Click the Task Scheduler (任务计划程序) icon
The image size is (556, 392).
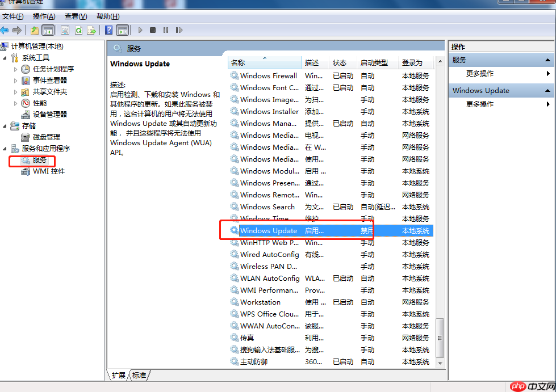[x=26, y=69]
